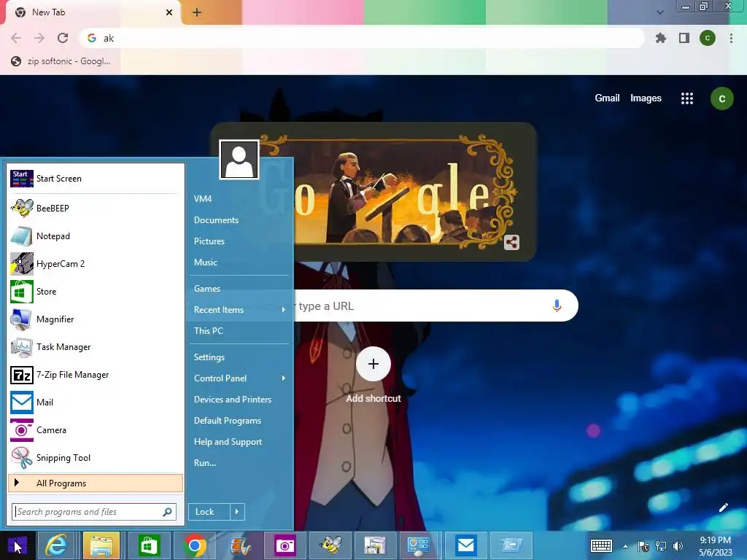
Task: Click the Google account avatar on page
Action: [x=721, y=98]
